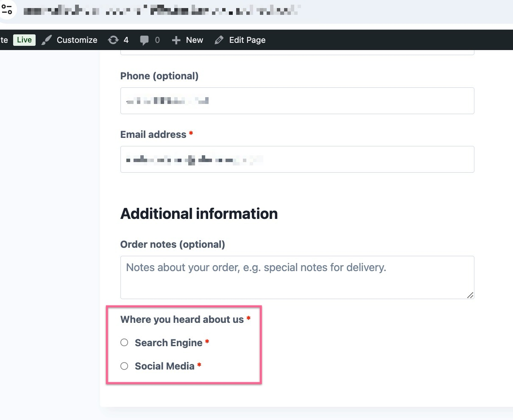The width and height of the screenshot is (513, 420).
Task: Click the plus icon next to New
Action: point(176,39)
